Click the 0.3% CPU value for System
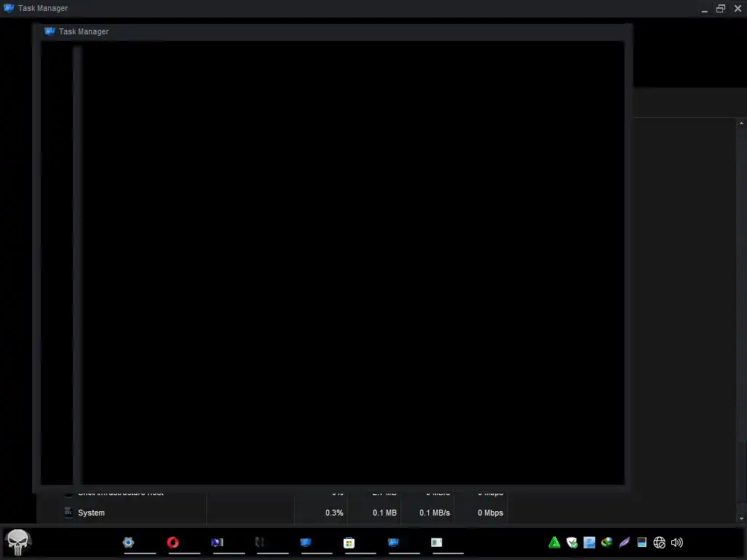747x560 pixels. click(334, 513)
